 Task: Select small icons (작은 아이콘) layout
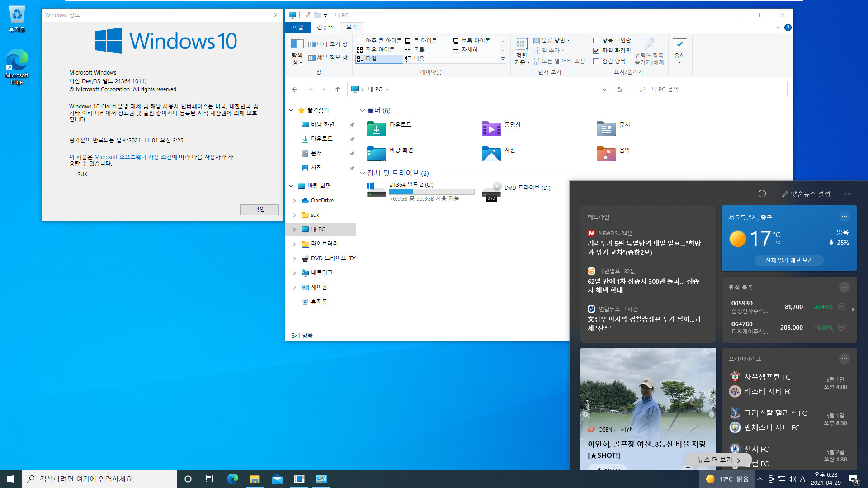376,50
